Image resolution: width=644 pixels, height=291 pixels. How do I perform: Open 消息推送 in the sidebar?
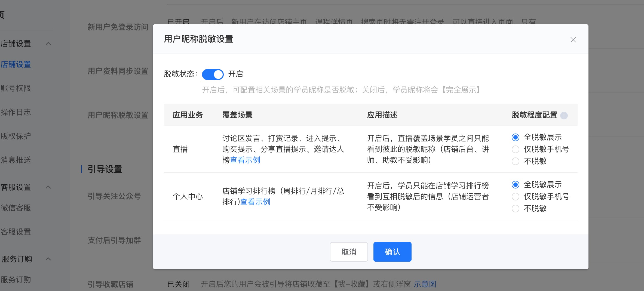(x=16, y=160)
